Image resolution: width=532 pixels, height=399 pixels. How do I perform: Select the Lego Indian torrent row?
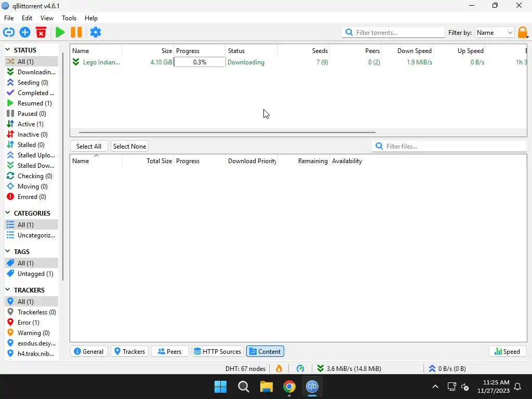tap(299, 62)
